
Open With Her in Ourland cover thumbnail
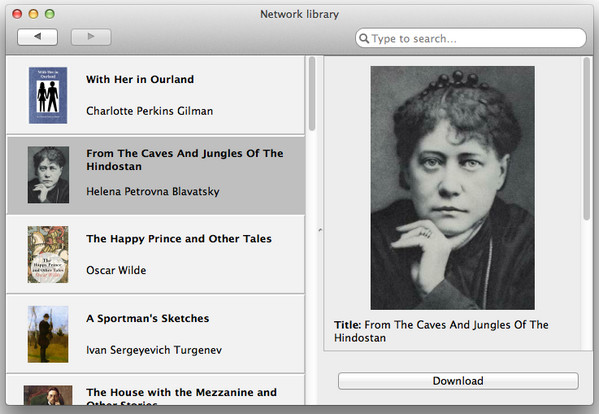coord(48,95)
